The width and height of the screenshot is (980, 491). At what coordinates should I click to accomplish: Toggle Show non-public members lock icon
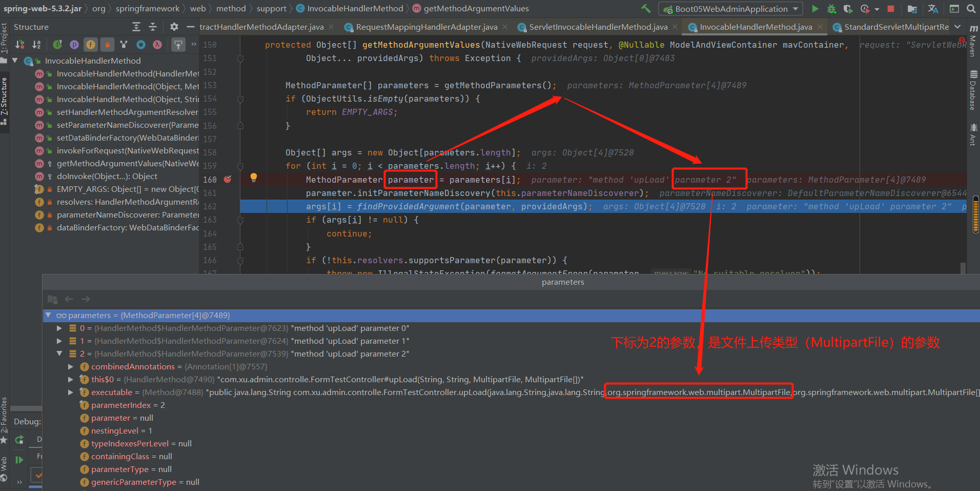point(107,45)
